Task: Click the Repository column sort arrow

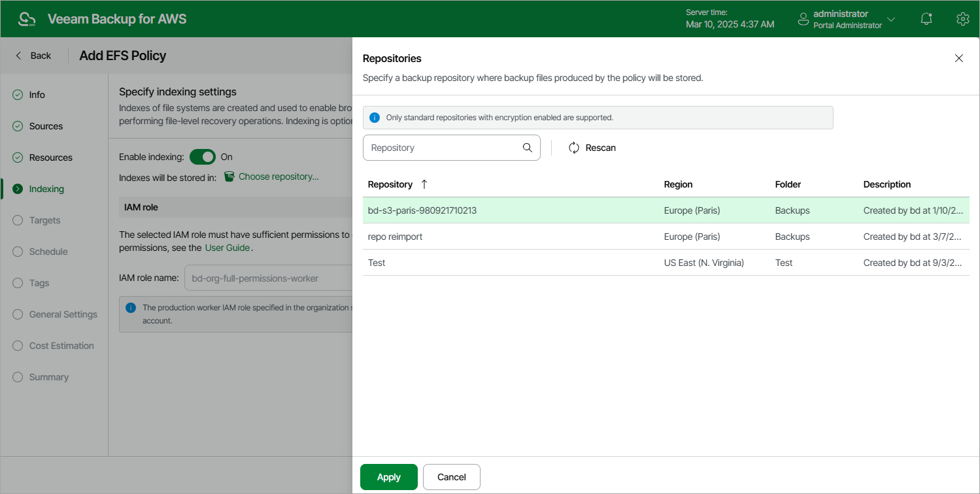Action: click(424, 184)
